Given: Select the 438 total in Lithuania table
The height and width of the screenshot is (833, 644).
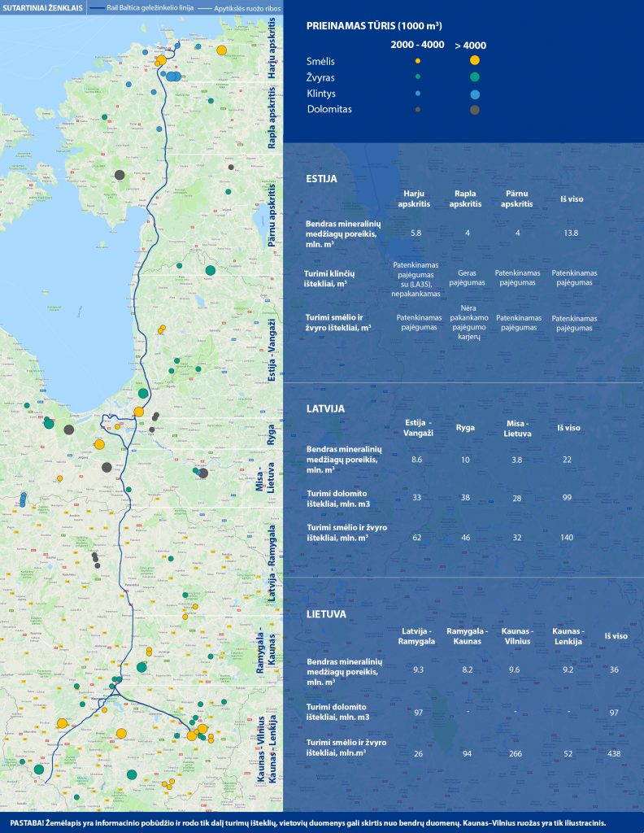Looking at the screenshot, I should (x=615, y=753).
